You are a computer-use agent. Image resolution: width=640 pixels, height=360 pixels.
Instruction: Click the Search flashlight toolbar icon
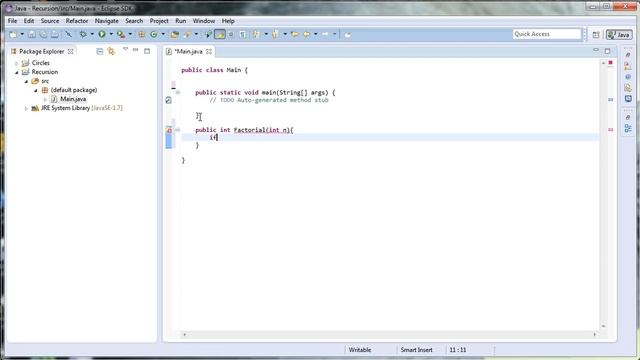[x=187, y=35]
